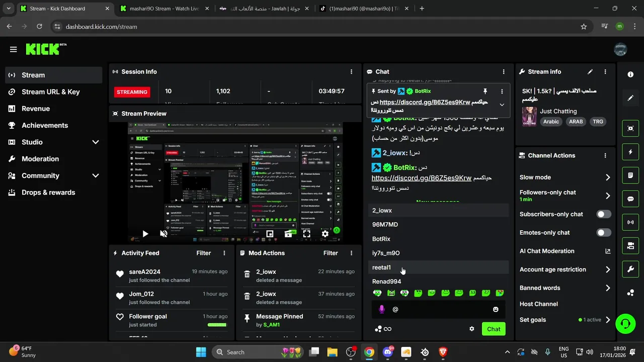The image size is (644, 362).
Task: Click the lightning bolt icon in right sidebar
Action: 630,152
